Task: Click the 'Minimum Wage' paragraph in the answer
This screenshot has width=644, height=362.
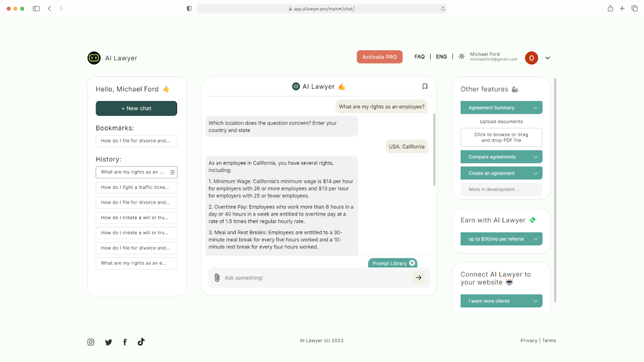Action: click(x=281, y=189)
